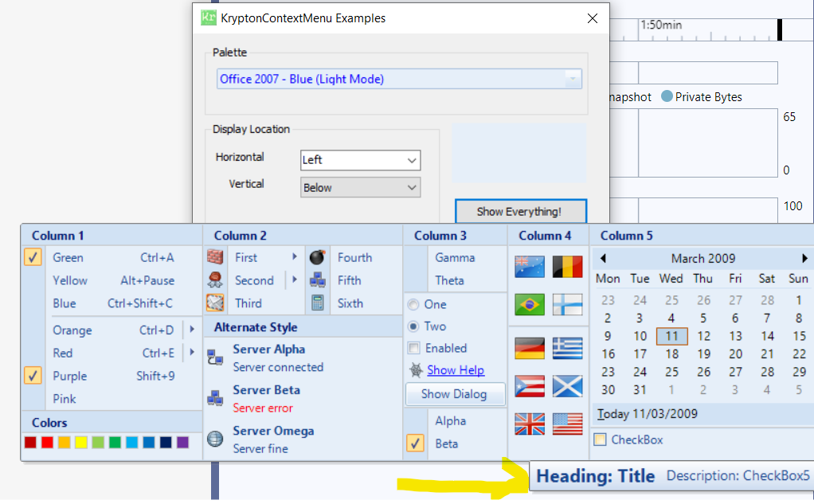Select the Finland flag
This screenshot has width=814, height=504.
point(567,305)
